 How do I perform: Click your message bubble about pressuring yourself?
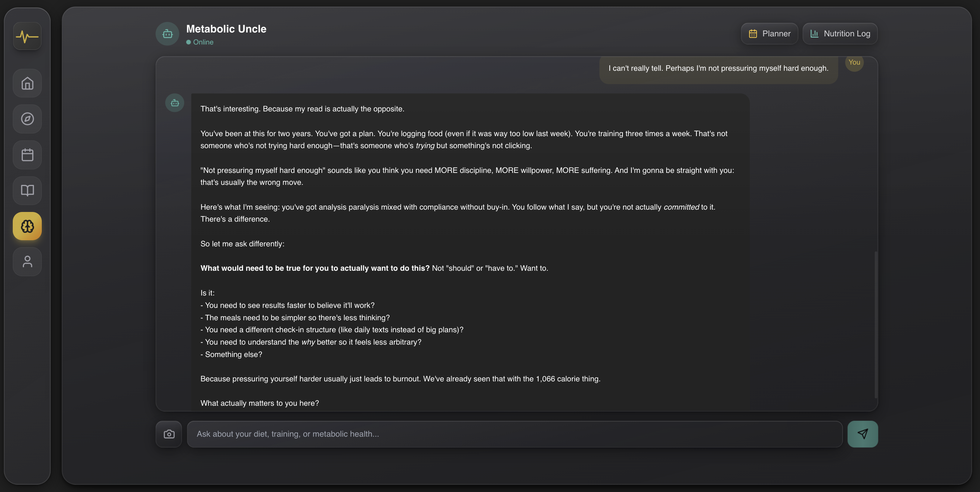(718, 68)
